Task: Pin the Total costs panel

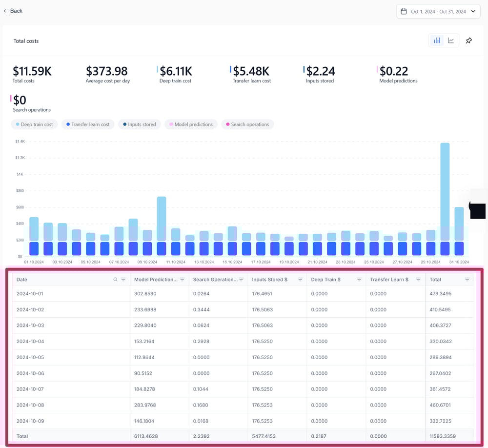Action: [468, 41]
